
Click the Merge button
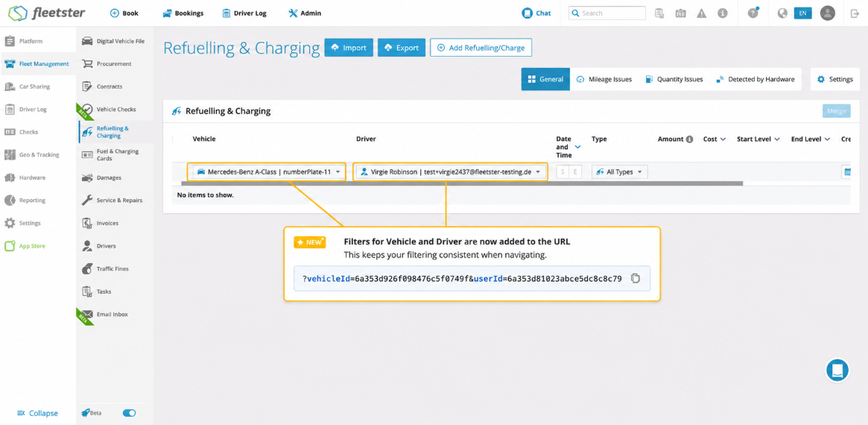(836, 111)
